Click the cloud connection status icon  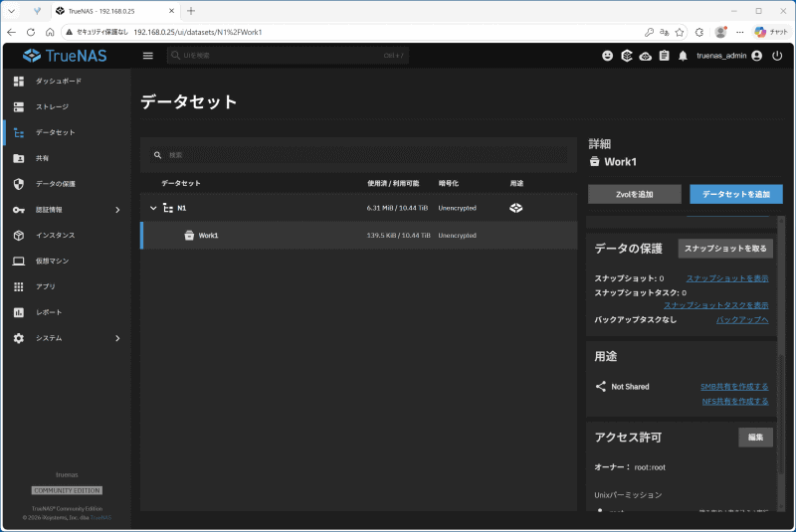coord(645,56)
